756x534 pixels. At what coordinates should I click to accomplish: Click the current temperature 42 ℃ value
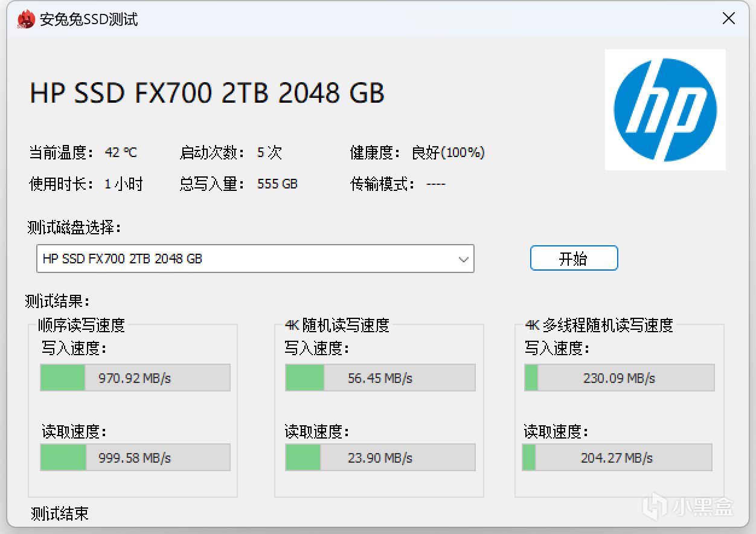(x=121, y=153)
